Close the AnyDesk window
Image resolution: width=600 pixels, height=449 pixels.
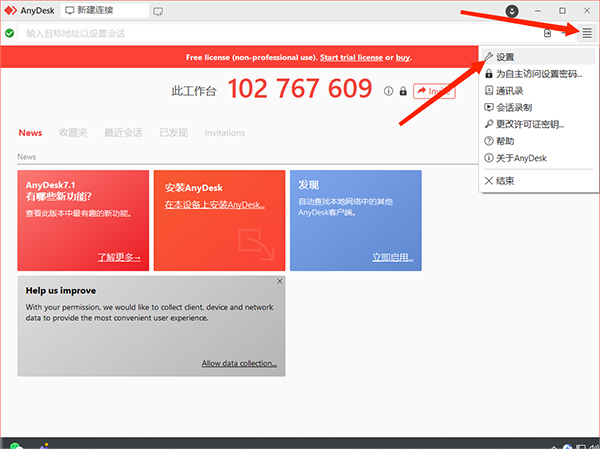pyautogui.click(x=587, y=11)
